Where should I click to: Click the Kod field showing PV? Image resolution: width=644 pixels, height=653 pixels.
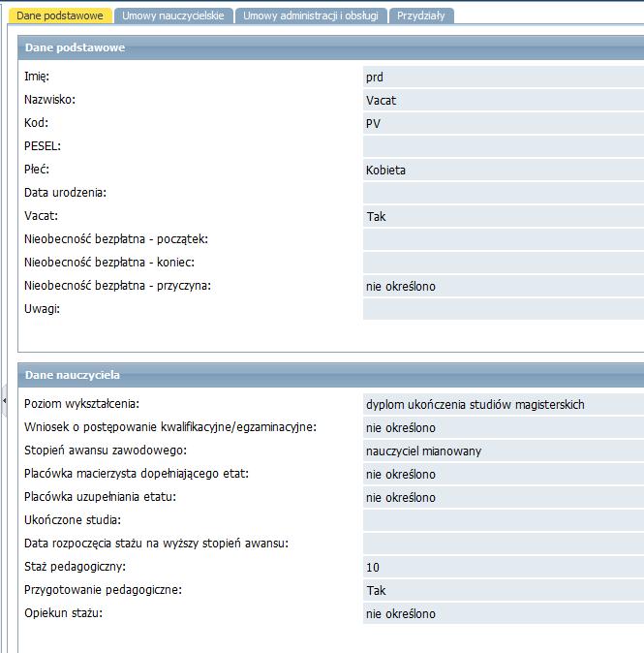click(x=504, y=124)
